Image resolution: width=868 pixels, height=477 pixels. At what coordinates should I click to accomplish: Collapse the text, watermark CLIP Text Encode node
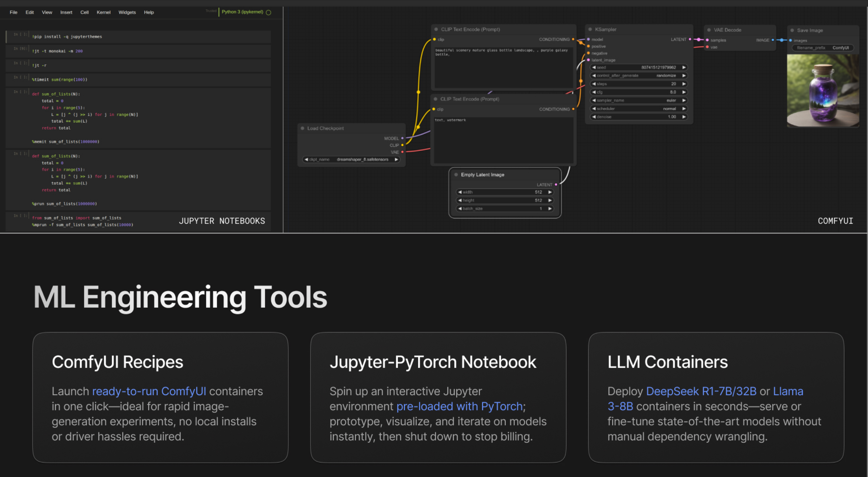pos(435,99)
